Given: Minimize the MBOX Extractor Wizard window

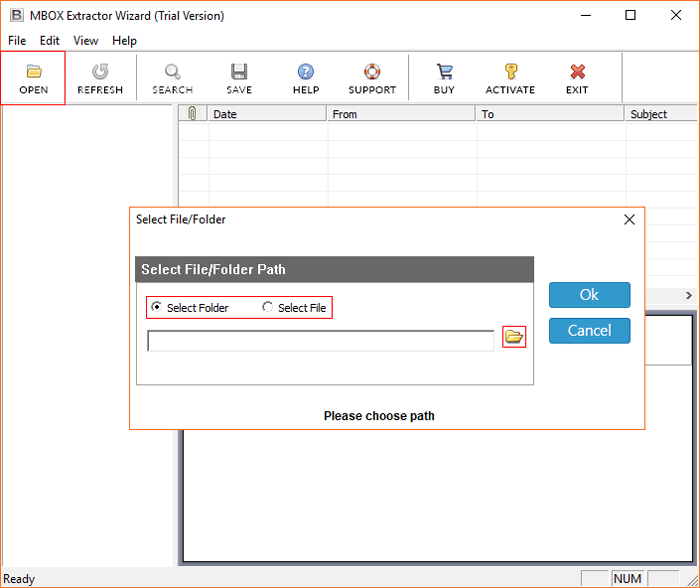Looking at the screenshot, I should tap(586, 16).
